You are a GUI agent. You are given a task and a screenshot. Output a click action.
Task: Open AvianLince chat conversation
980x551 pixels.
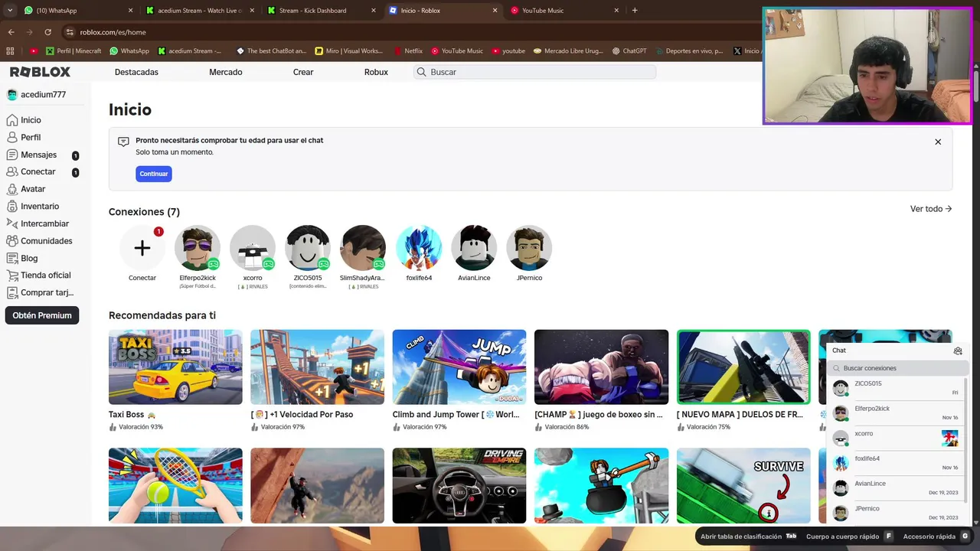click(x=896, y=487)
